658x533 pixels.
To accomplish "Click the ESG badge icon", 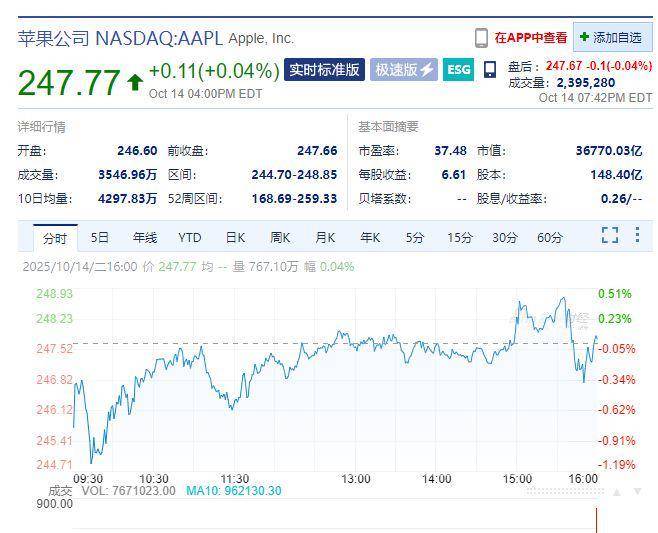I will pos(458,70).
